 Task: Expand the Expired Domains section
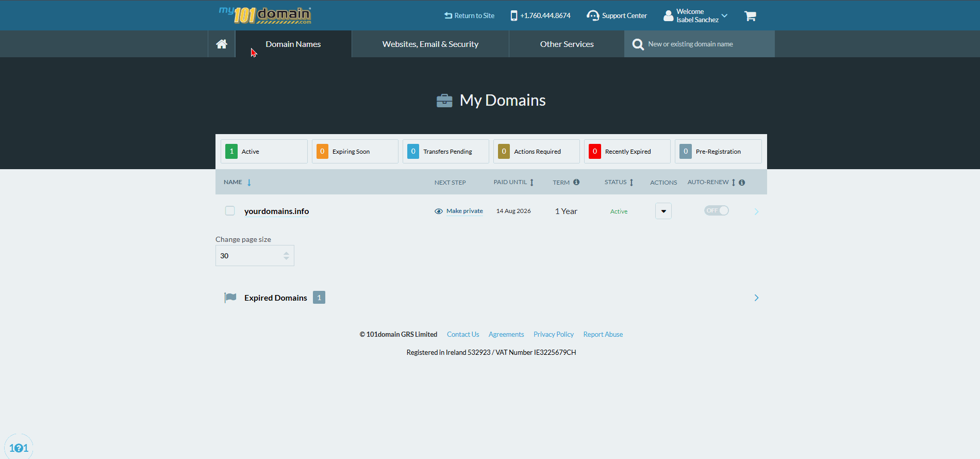756,298
